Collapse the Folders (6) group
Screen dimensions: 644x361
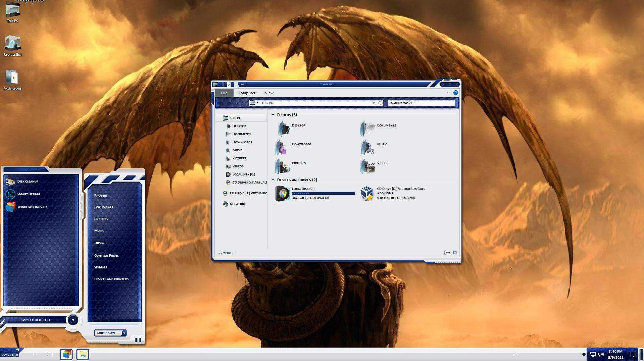click(x=273, y=115)
